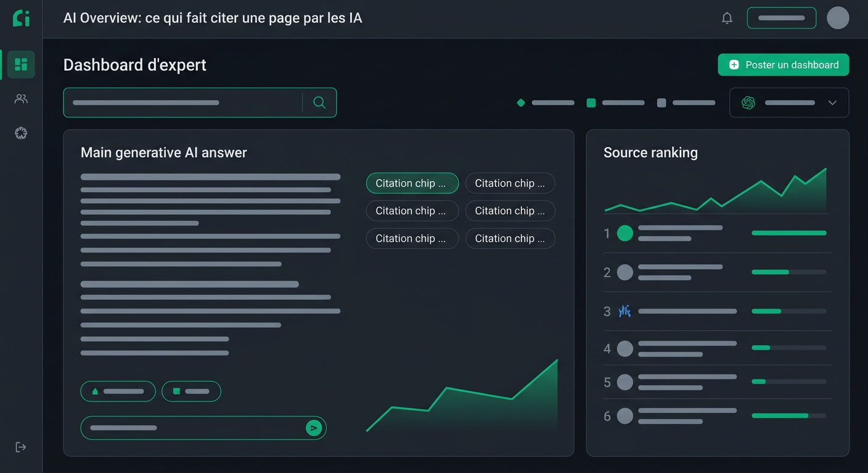The width and height of the screenshot is (868, 473).
Task: Select the gray avatar of source rank 6
Action: click(625, 416)
